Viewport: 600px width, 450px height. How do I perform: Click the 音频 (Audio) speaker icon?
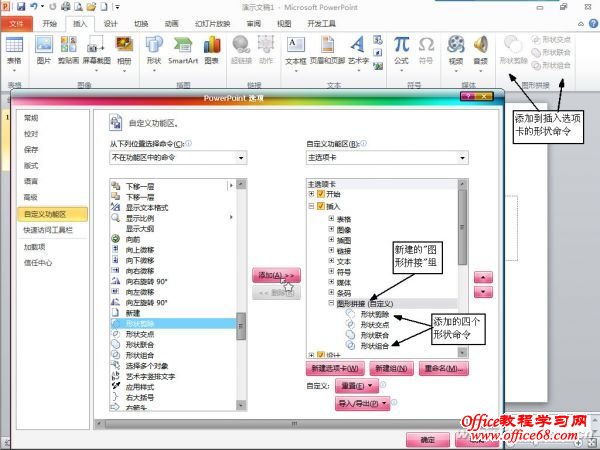tap(481, 46)
